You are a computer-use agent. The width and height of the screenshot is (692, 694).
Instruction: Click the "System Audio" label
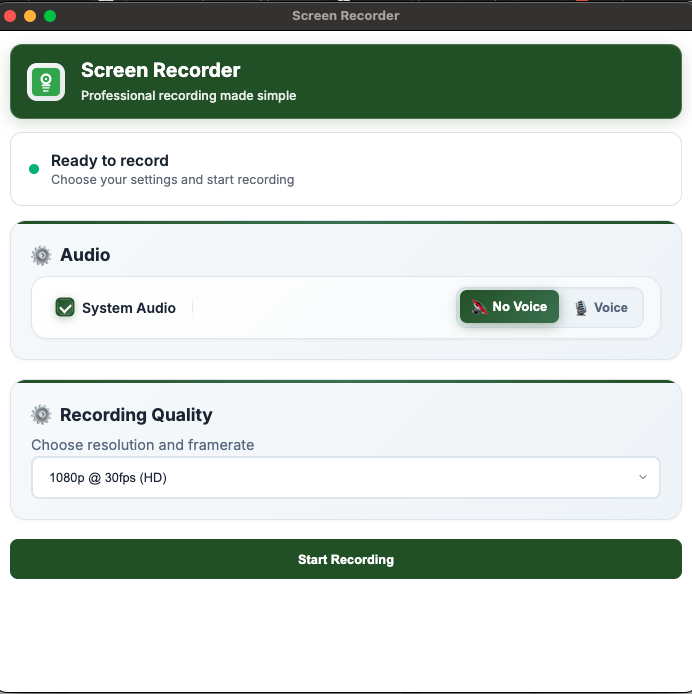pos(129,308)
